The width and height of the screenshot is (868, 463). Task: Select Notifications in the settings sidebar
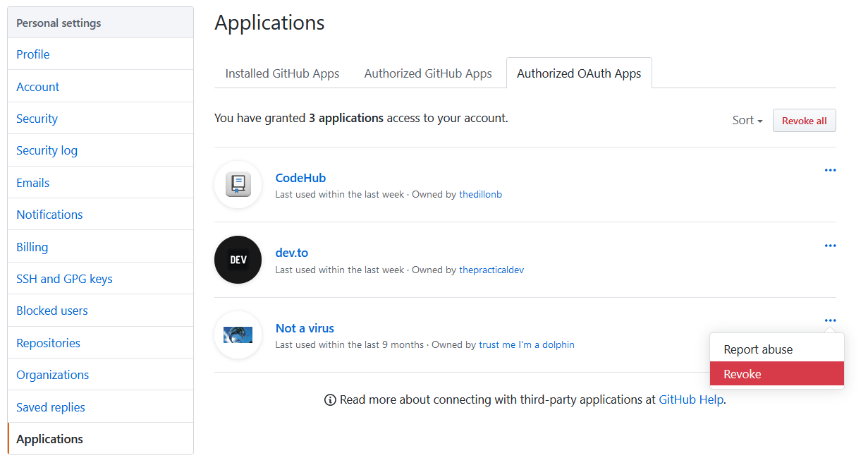coord(49,214)
